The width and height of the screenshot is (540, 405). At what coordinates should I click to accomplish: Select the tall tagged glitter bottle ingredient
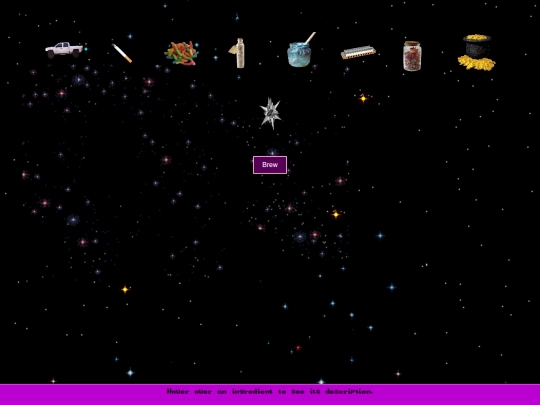[238, 53]
